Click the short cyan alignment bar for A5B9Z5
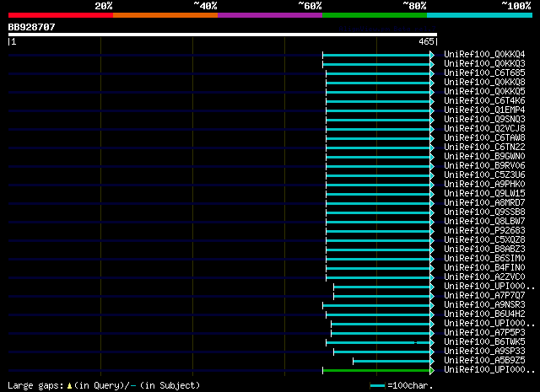The width and height of the screenshot is (540, 392). 391,362
